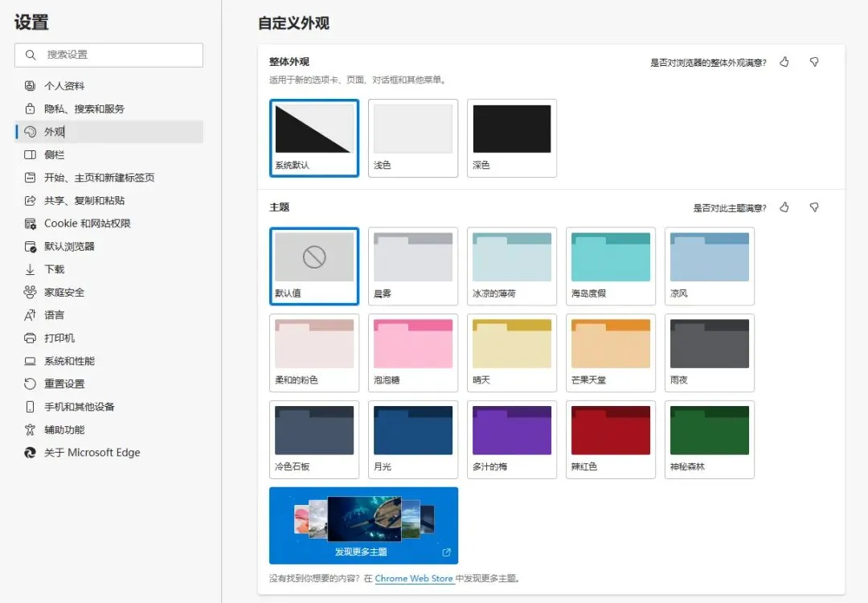This screenshot has width=868, height=603.
Task: Pick the 芒果天堂 orange theme
Action: click(x=611, y=353)
